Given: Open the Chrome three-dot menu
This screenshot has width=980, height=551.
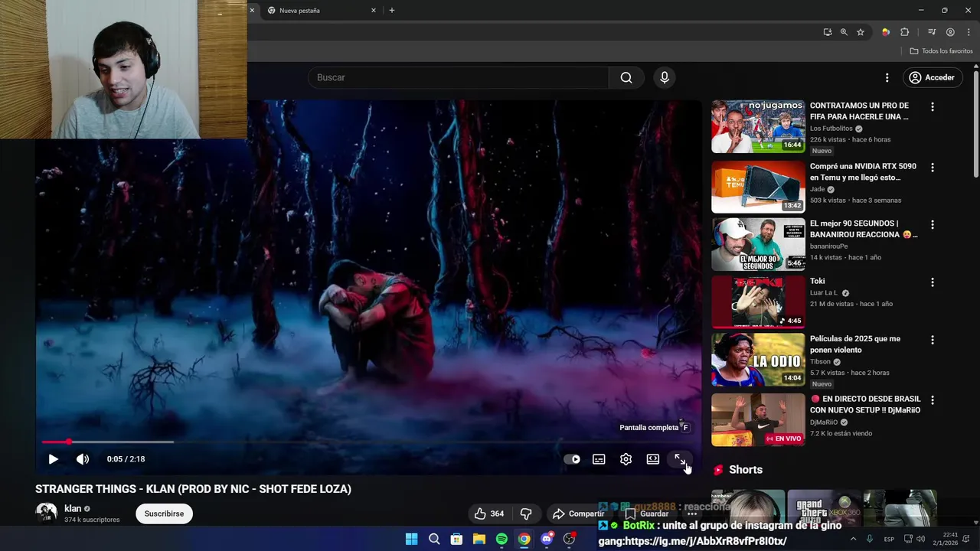Looking at the screenshot, I should pos(969,32).
